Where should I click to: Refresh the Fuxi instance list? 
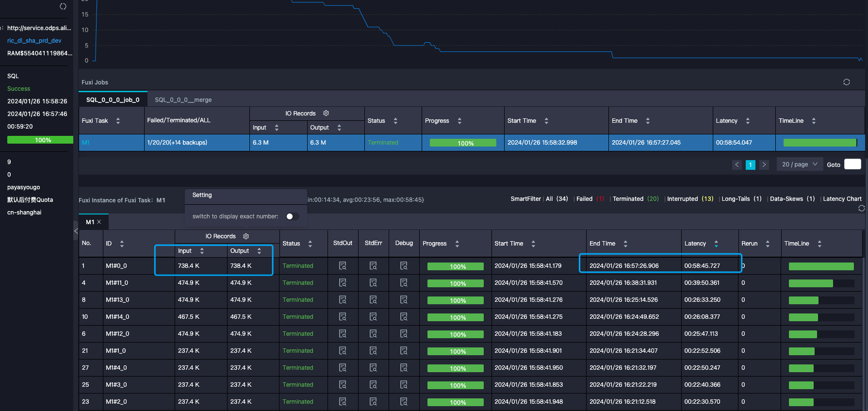click(862, 208)
